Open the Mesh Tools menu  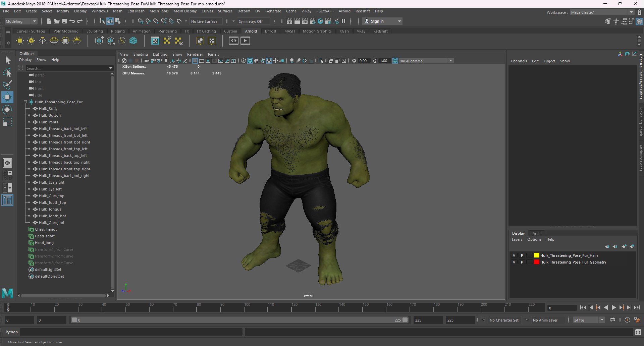click(x=159, y=11)
